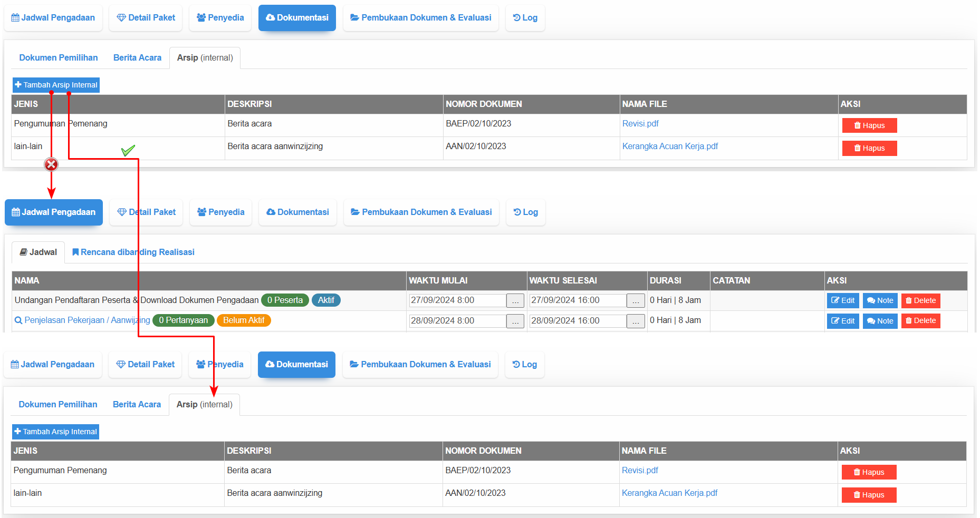Click Tambah Arsip Internal in the top panel
This screenshot has width=980, height=518.
point(56,85)
